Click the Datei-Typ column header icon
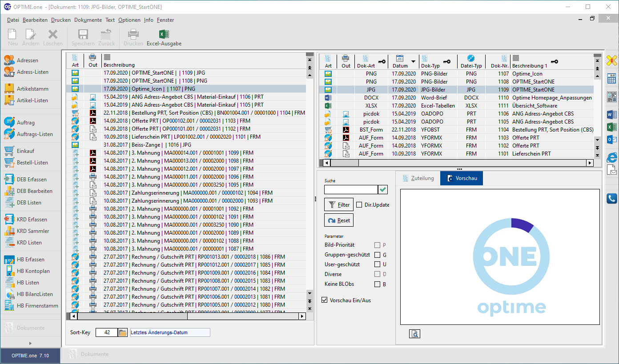This screenshot has height=364, width=619. point(471,58)
